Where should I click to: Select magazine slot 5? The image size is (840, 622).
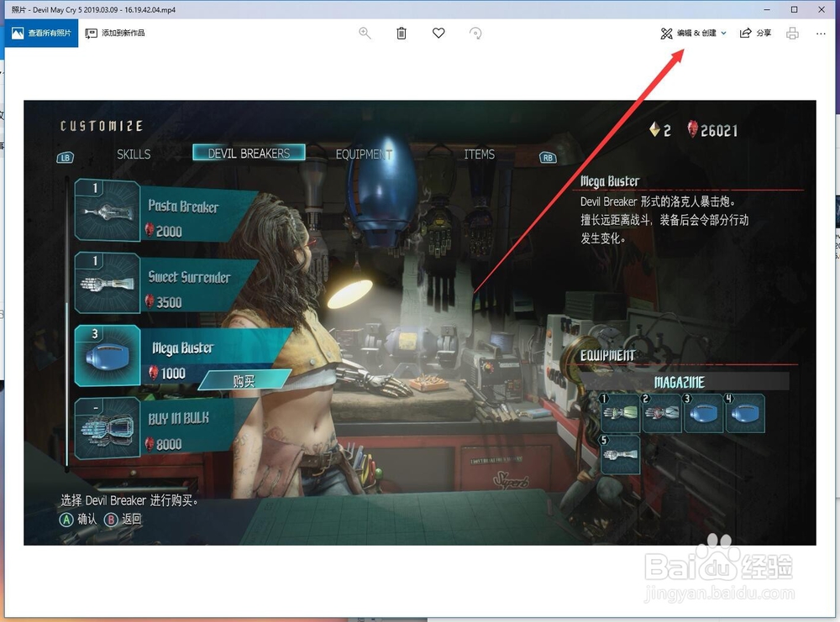[x=621, y=454]
